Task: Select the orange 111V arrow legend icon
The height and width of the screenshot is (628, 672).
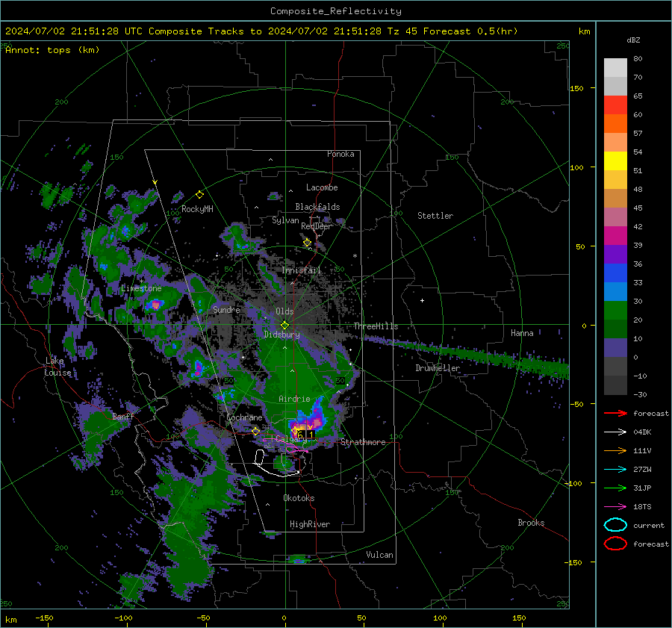Action: pos(615,450)
